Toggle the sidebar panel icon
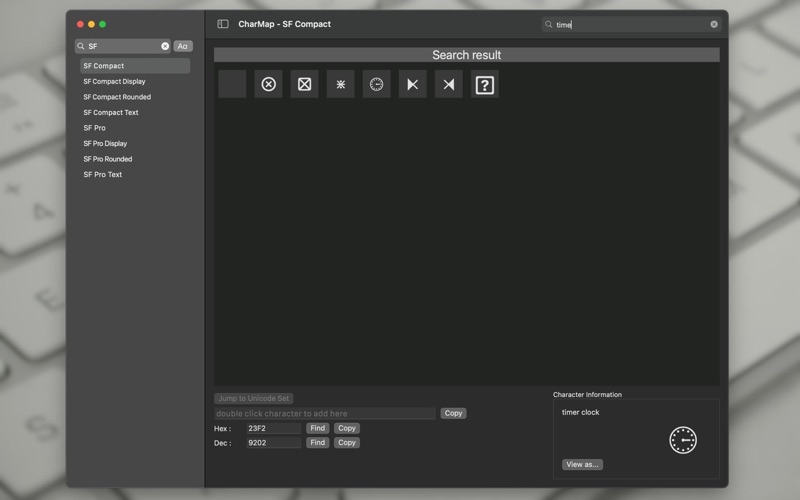800x500 pixels. (x=223, y=24)
